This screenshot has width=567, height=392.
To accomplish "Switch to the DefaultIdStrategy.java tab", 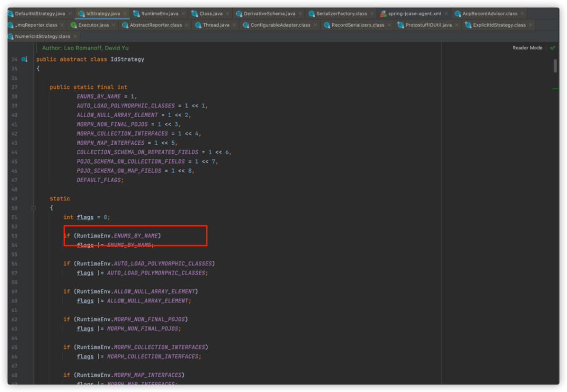I will pos(40,14).
